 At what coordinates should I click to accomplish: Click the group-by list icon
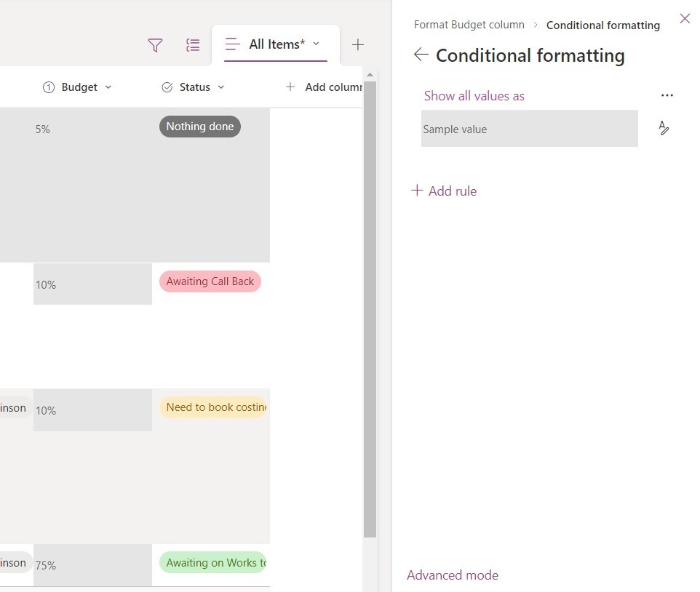[193, 44]
